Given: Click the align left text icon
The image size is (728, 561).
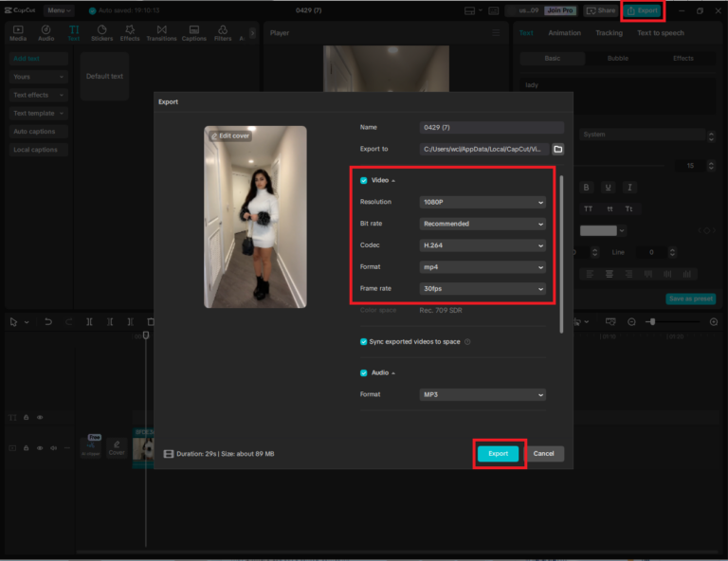Looking at the screenshot, I should pos(590,274).
